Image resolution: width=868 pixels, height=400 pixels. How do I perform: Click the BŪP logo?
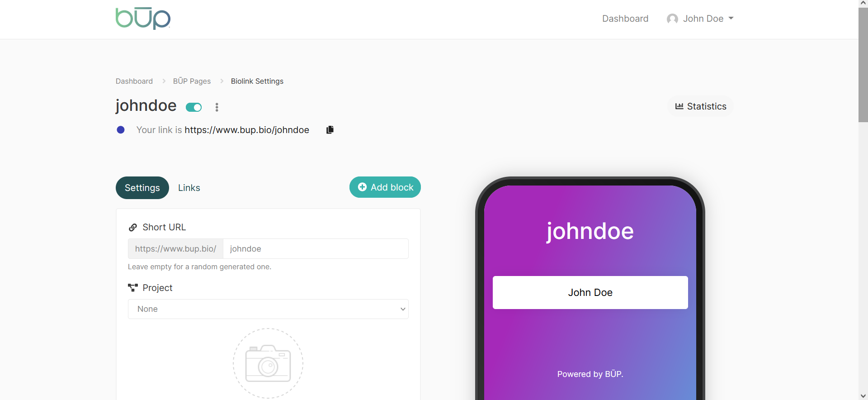tap(143, 19)
